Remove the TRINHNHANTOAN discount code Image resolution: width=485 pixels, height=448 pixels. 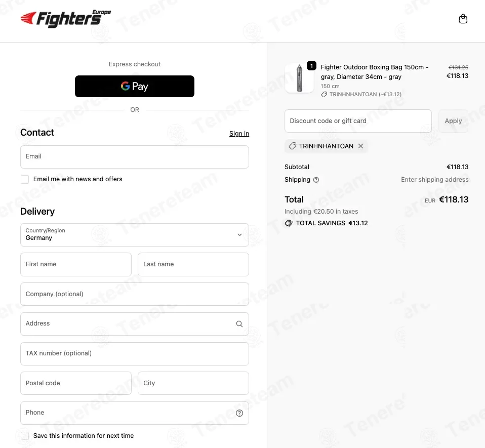360,146
